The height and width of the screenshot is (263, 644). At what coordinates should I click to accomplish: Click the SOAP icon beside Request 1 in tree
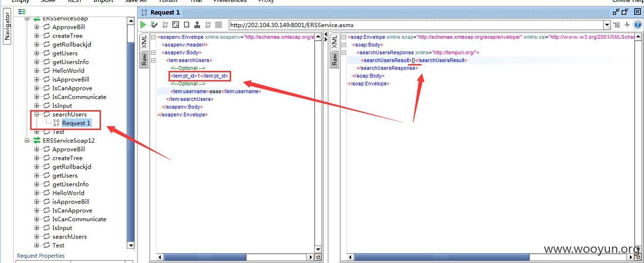[56, 123]
